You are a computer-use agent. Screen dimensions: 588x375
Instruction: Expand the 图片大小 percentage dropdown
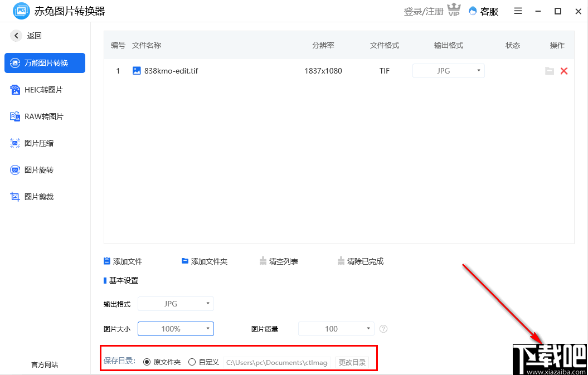coord(176,329)
